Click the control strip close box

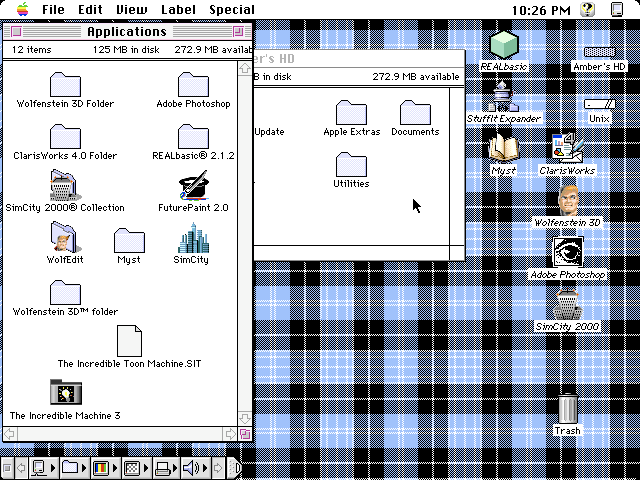(x=7, y=468)
